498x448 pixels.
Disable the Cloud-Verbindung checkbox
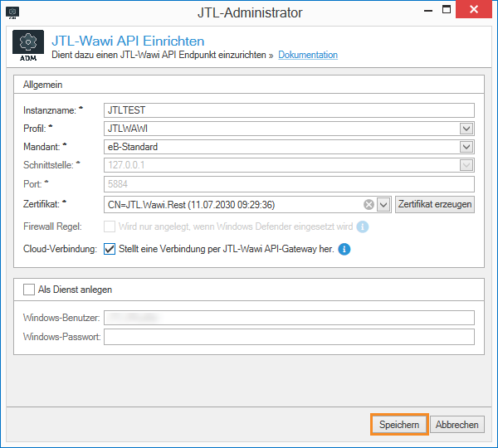(110, 249)
